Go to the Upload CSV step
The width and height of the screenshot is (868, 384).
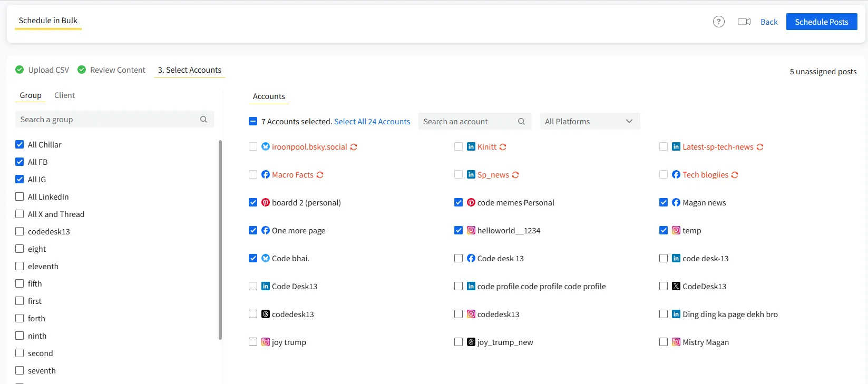[48, 70]
